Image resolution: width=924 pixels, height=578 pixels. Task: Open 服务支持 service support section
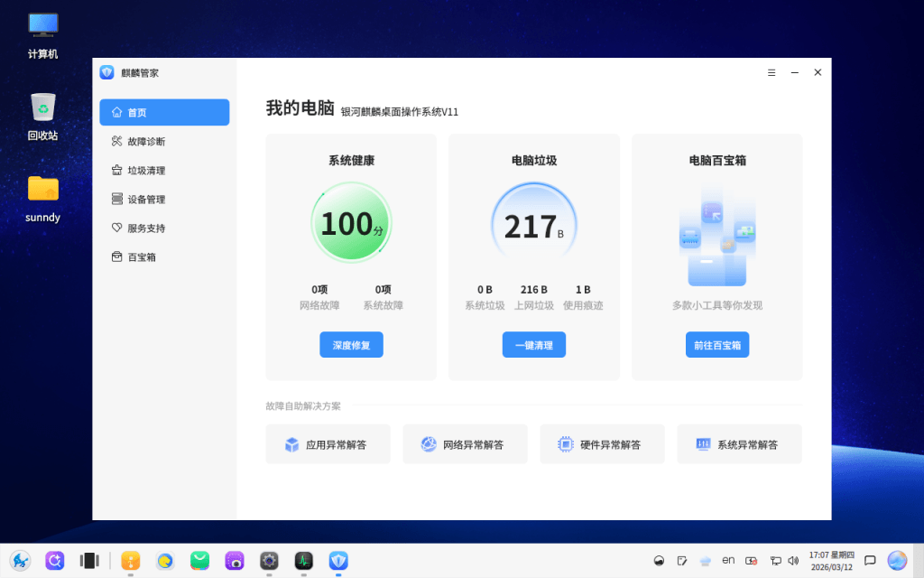[x=164, y=228]
